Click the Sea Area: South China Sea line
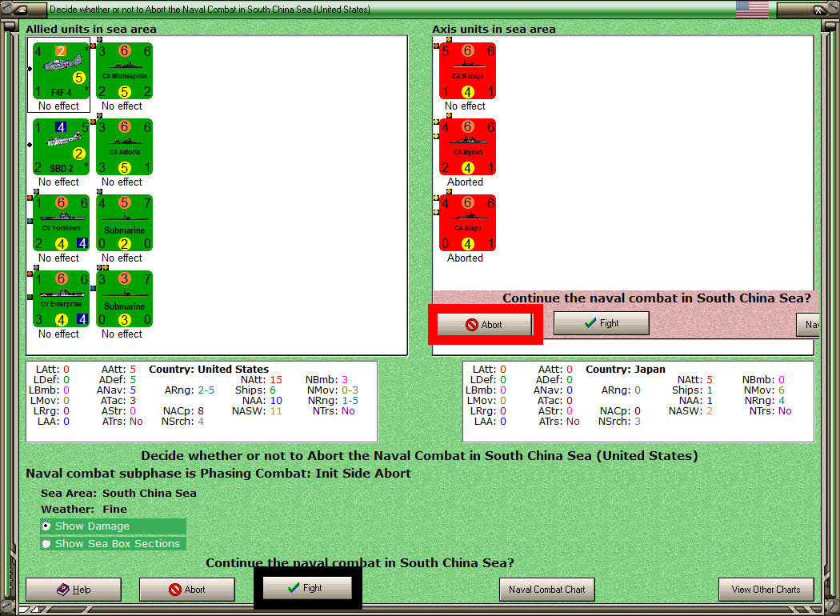Image resolution: width=840 pixels, height=616 pixels. [x=118, y=493]
